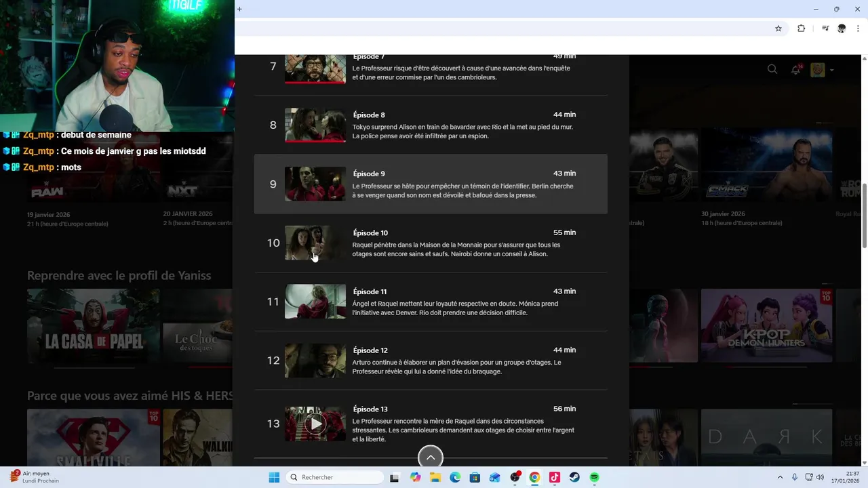Click the Épisode 11 thumbnail
Screen dimensions: 868x488
(x=315, y=302)
